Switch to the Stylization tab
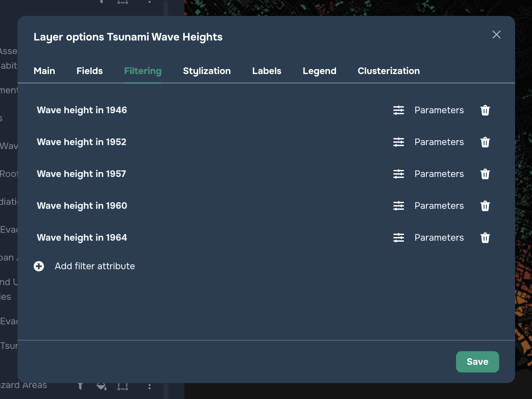This screenshot has width=532, height=399. (x=207, y=71)
